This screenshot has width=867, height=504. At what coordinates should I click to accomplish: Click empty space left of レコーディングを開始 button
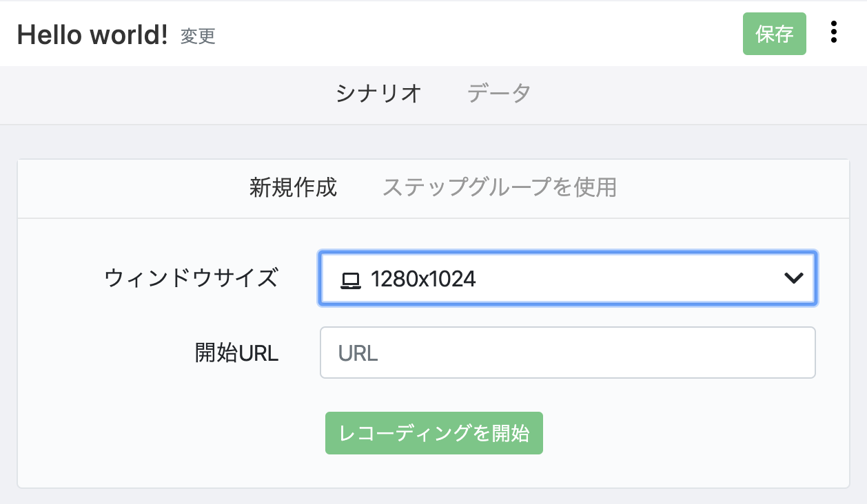click(172, 434)
